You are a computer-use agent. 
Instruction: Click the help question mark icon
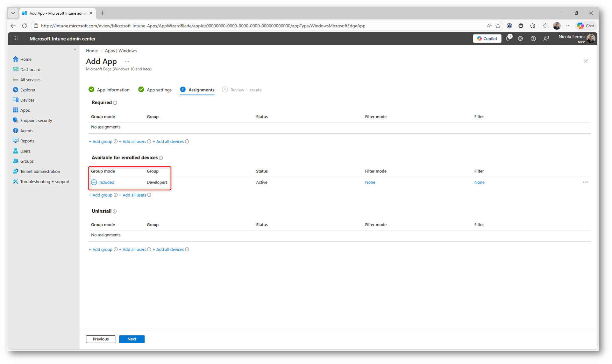coord(533,38)
